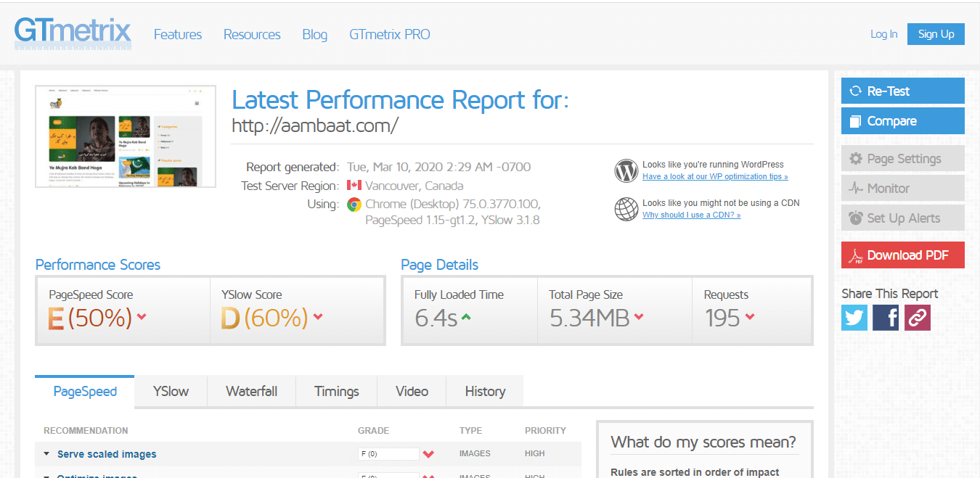Click the WordPress logo icon
The image size is (980, 478).
626,170
